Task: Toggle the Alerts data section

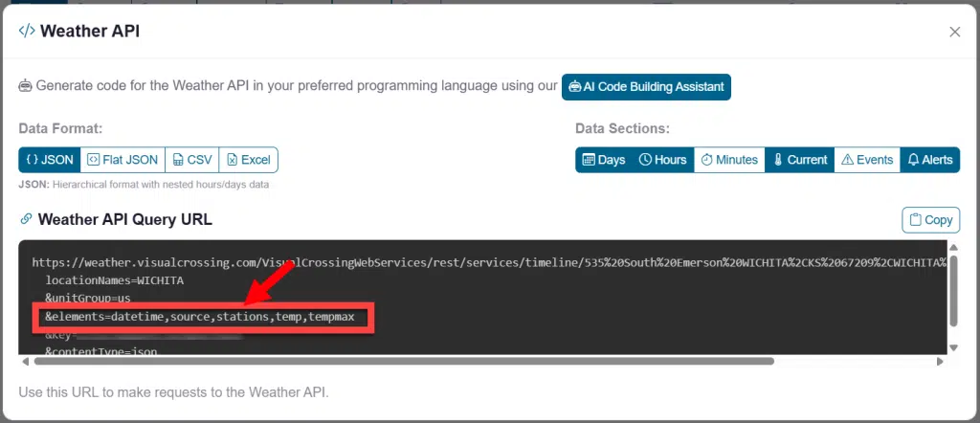Action: (x=930, y=160)
